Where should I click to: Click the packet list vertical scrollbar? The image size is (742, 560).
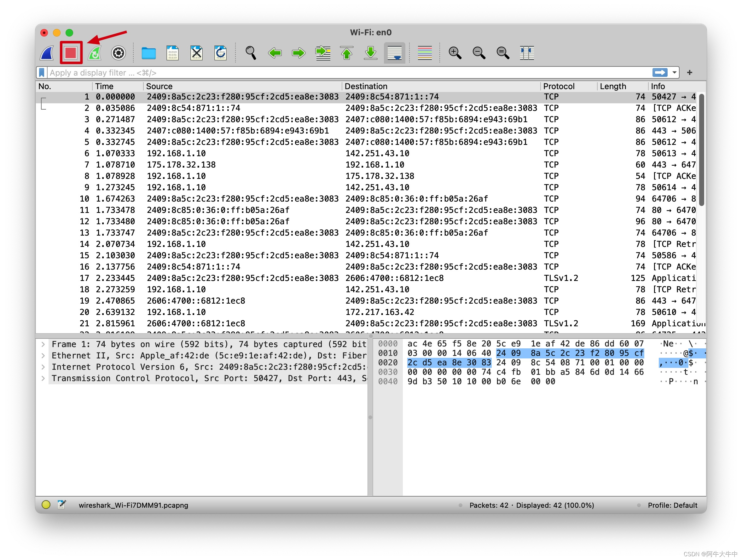[x=701, y=150]
